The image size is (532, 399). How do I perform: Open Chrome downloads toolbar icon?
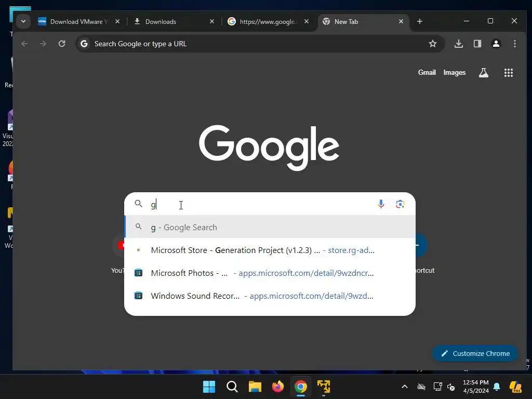[459, 44]
